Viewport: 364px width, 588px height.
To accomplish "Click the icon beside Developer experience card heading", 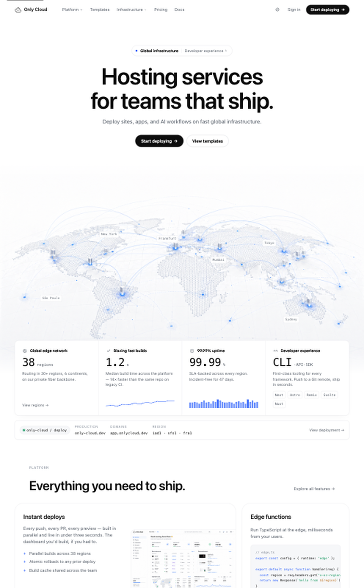I will (275, 351).
